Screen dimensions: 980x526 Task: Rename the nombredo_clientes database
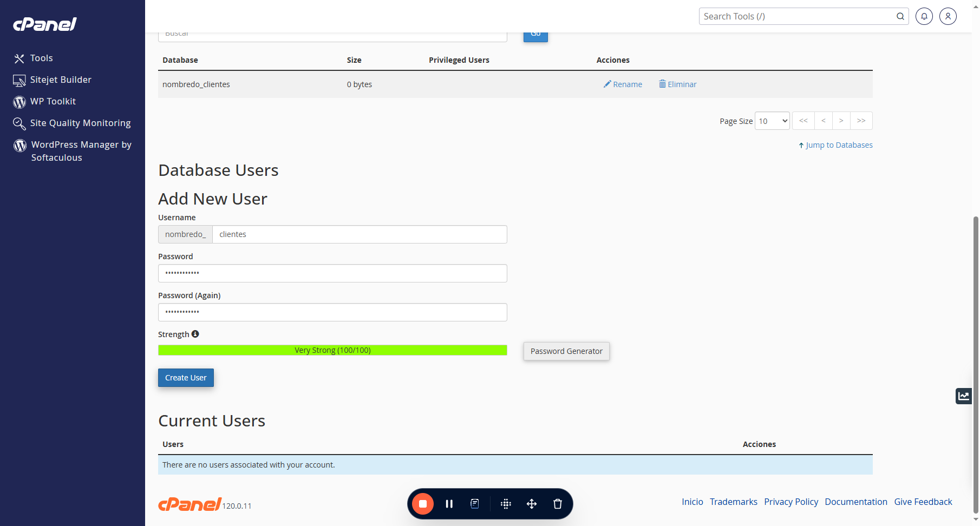(x=623, y=84)
